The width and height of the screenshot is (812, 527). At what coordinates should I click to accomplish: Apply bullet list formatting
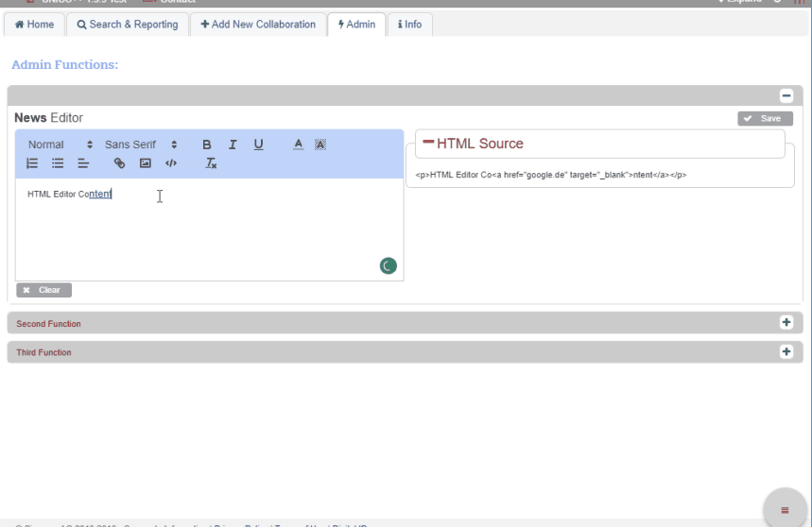58,163
